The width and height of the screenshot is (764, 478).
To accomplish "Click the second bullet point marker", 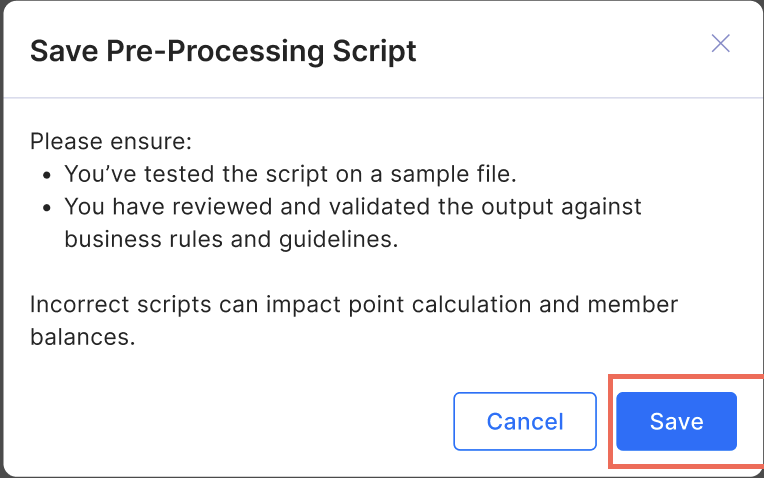I will (x=46, y=207).
